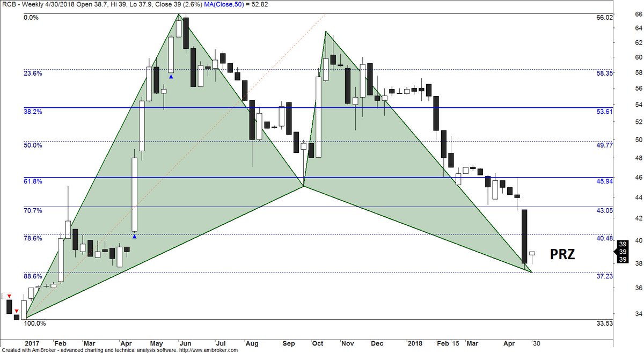Pick the 70.7% Fibonacci label
This screenshot has height=353, width=644.
(x=33, y=211)
